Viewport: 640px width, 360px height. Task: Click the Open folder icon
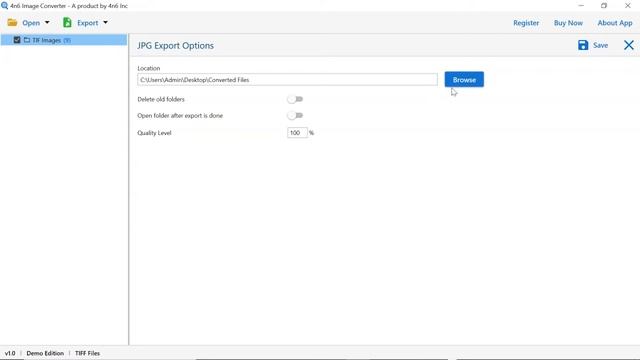(12, 23)
